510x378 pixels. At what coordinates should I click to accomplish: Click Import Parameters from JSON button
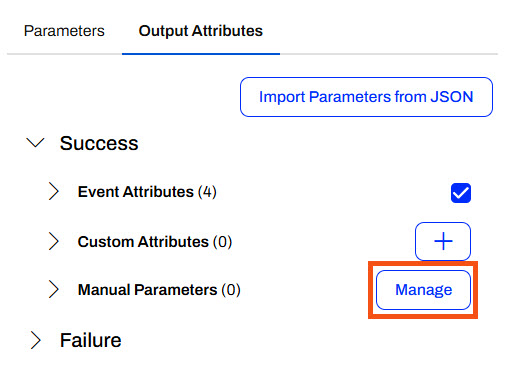(366, 97)
